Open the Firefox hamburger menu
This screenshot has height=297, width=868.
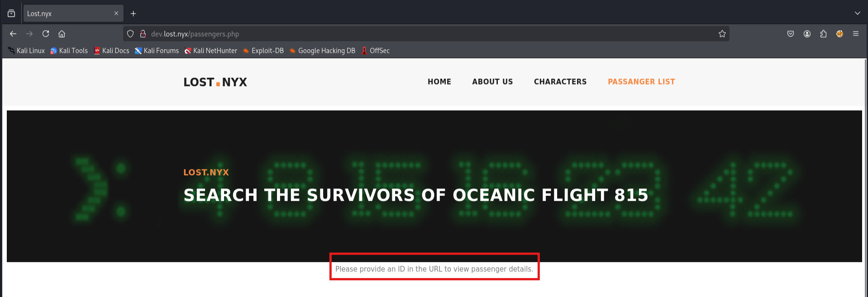coord(856,34)
